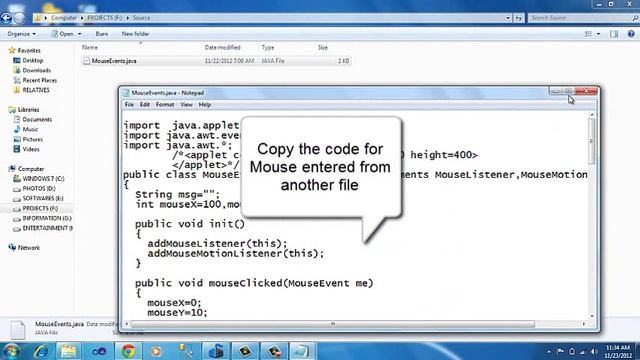The width and height of the screenshot is (640, 360).
Task: Click the Organize dropdown in Explorer
Action: 21,34
